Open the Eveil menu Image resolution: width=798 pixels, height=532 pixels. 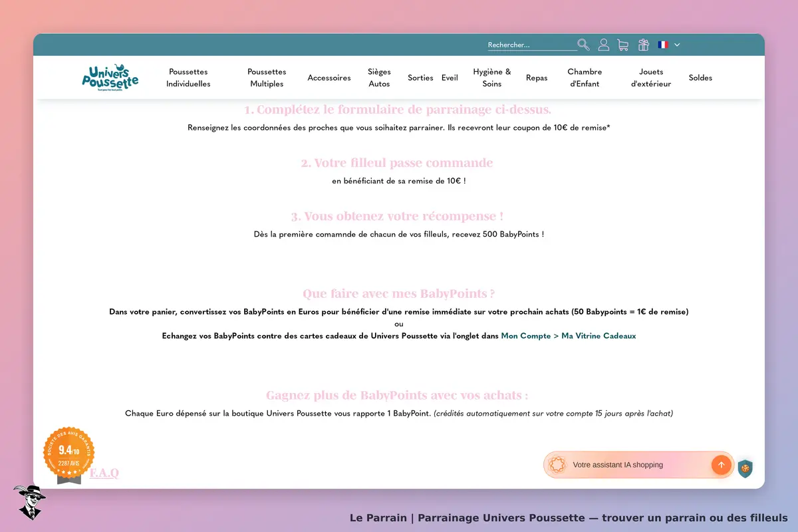point(450,78)
